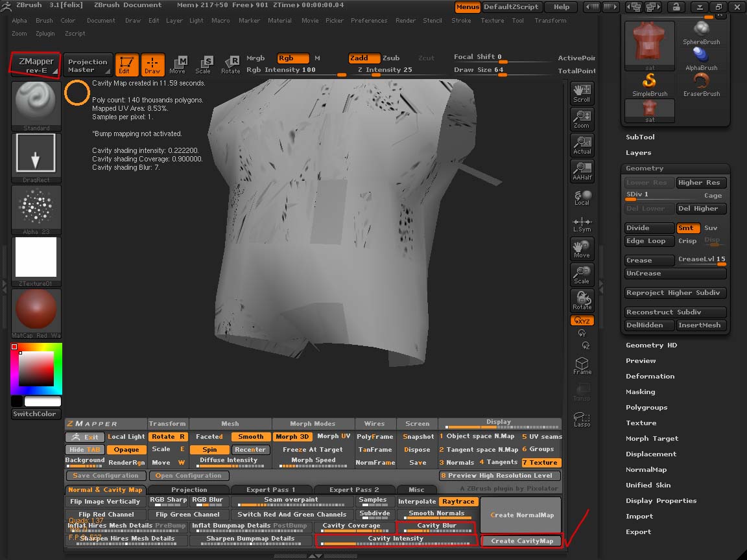Click Reproject Higher Subdiv button

675,293
